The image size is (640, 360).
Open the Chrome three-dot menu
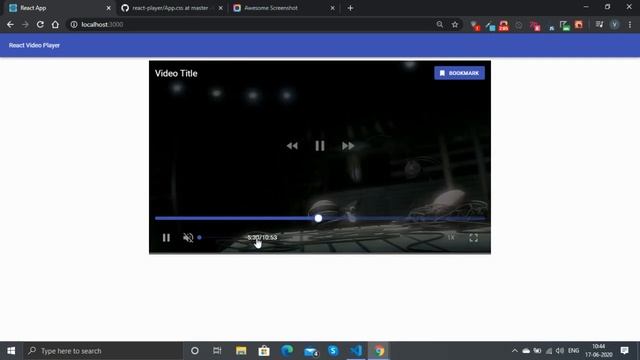(x=630, y=24)
